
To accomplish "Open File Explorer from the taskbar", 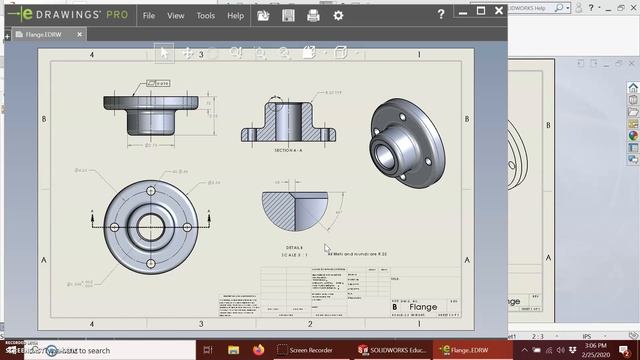I will [233, 350].
